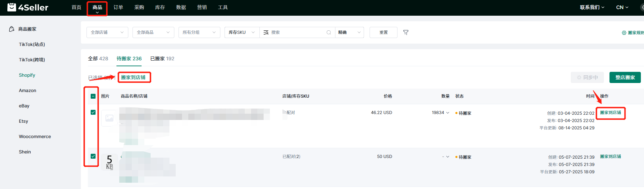Expand the 所有分组 dropdown

[x=199, y=32]
